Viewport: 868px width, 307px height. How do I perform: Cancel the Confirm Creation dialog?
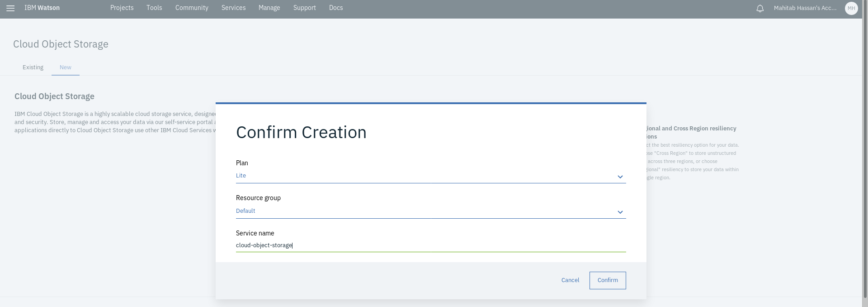570,280
